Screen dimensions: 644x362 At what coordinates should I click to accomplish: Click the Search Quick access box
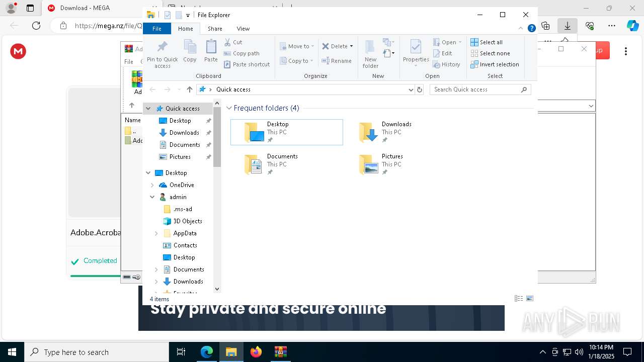point(480,89)
